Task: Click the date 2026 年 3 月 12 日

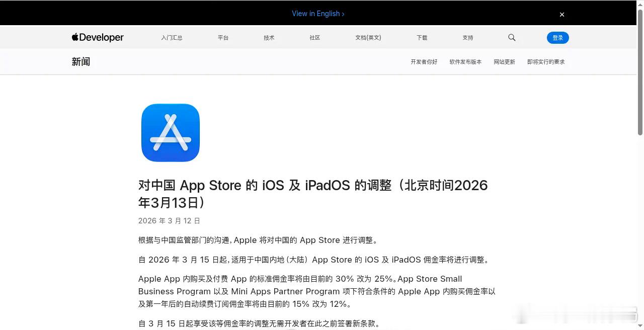Action: pyautogui.click(x=169, y=221)
